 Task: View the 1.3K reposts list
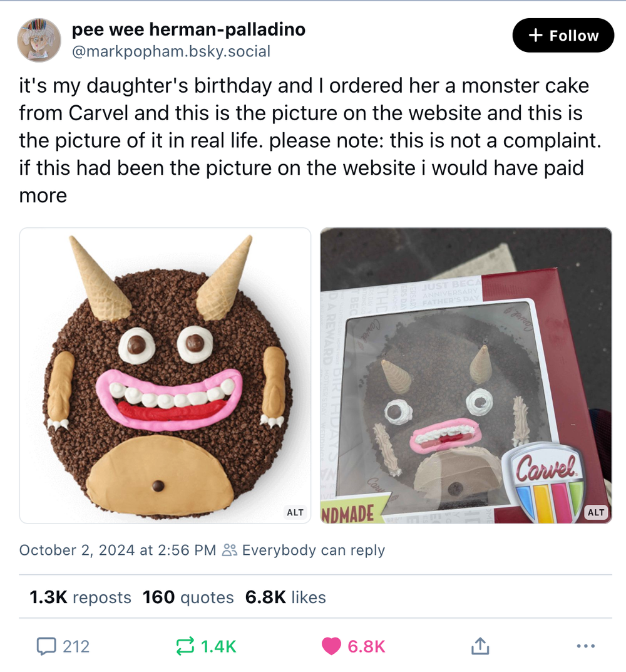tap(80, 597)
